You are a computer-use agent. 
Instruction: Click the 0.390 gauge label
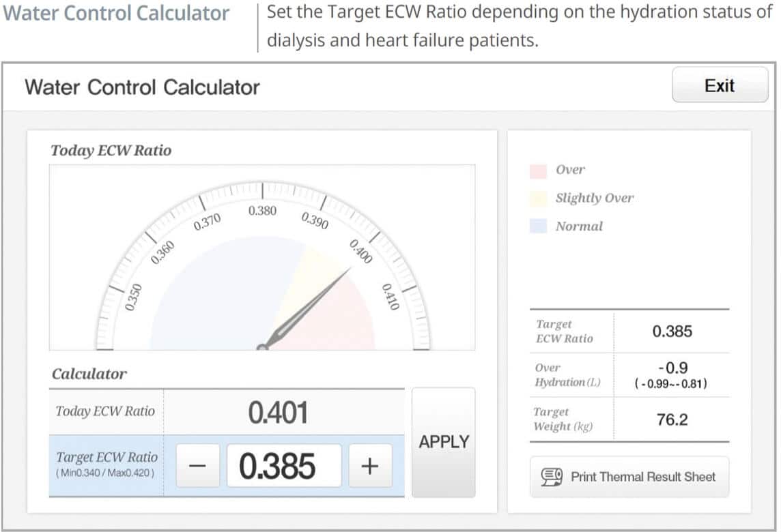click(x=315, y=220)
